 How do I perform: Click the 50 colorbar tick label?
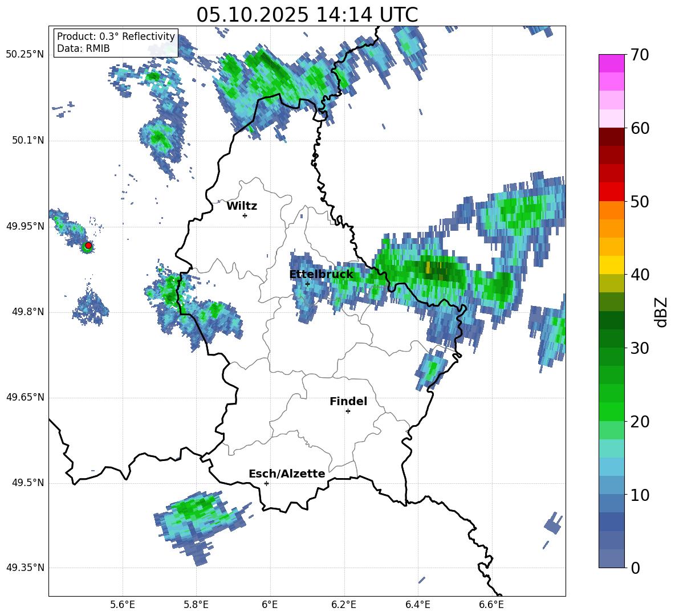point(640,202)
